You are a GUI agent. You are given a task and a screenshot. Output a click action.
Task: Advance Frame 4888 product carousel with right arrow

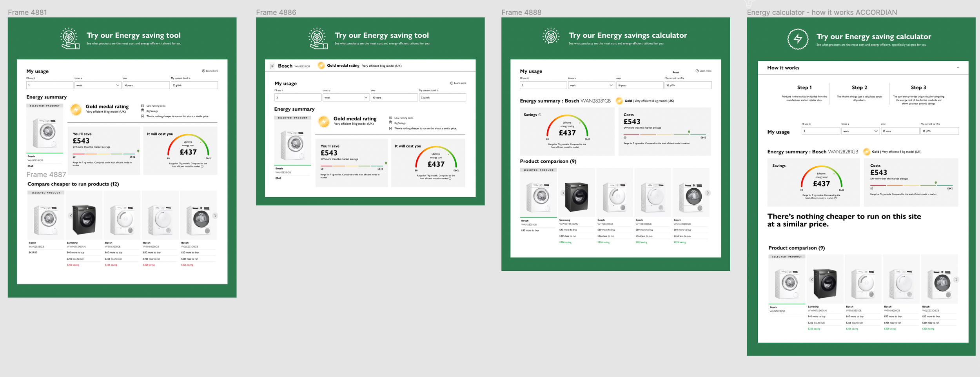(708, 193)
